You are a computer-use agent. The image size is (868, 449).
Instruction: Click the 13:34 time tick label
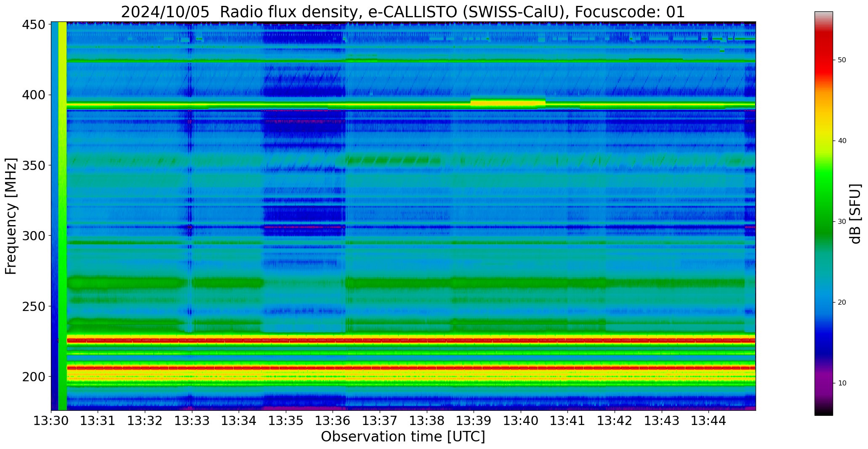pos(239,421)
